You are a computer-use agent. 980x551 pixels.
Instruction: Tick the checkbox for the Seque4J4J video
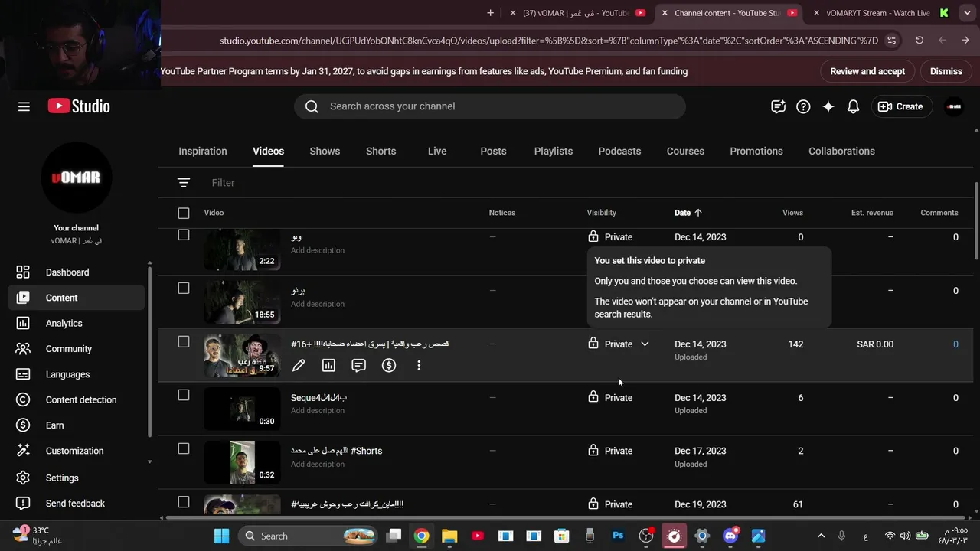click(184, 396)
